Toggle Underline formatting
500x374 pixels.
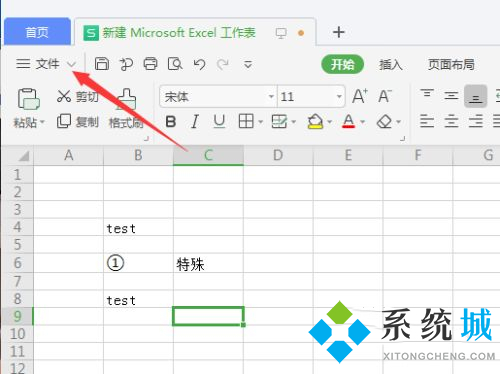219,122
